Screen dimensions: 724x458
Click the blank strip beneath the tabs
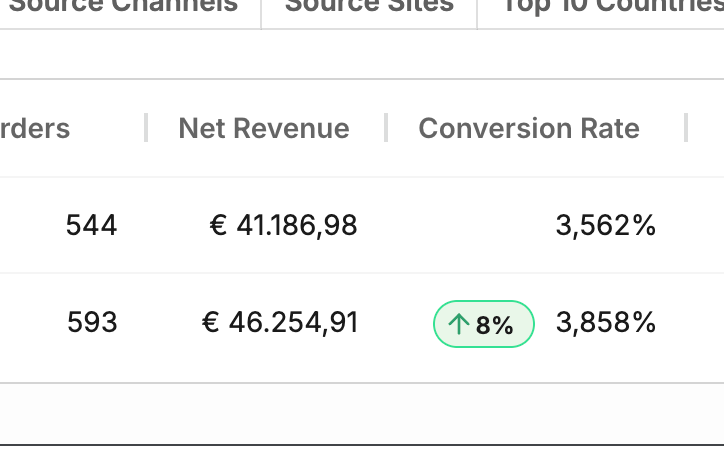pos(362,54)
